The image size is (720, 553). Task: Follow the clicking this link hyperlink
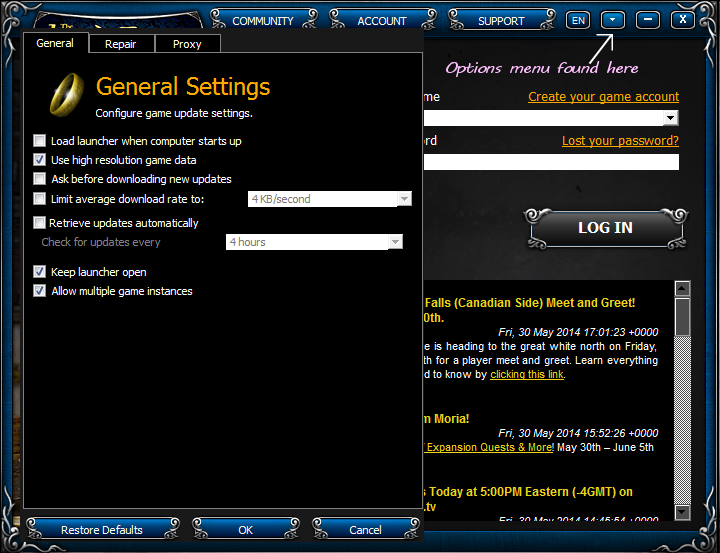coord(527,374)
